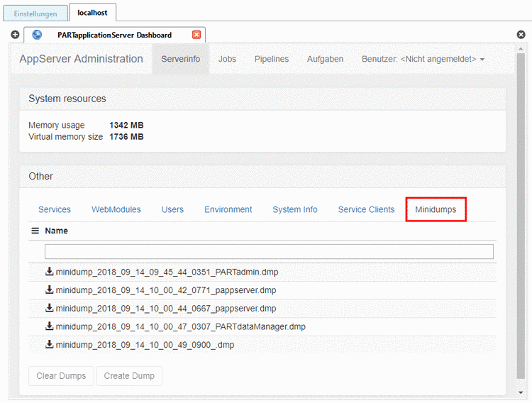
Task: Select the localhost tab
Action: point(92,13)
